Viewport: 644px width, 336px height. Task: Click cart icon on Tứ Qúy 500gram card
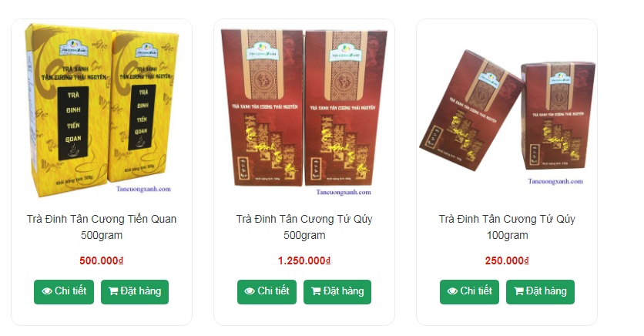[316, 291]
